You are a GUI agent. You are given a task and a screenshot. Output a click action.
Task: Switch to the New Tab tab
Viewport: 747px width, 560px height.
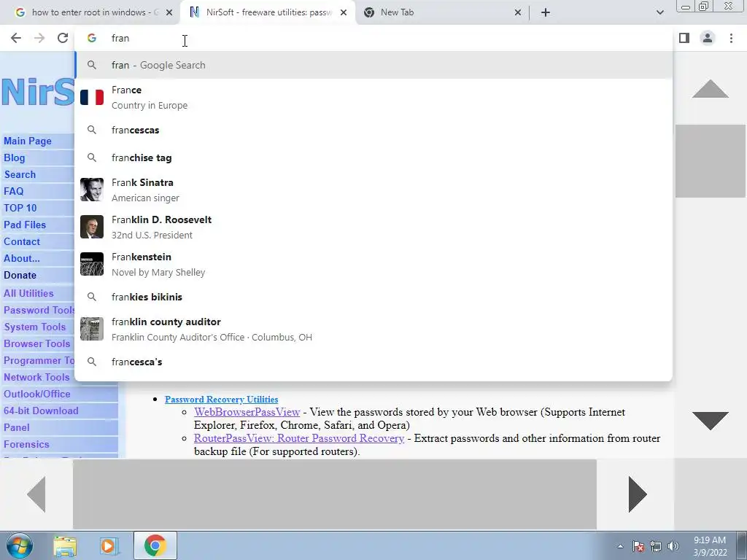(442, 12)
